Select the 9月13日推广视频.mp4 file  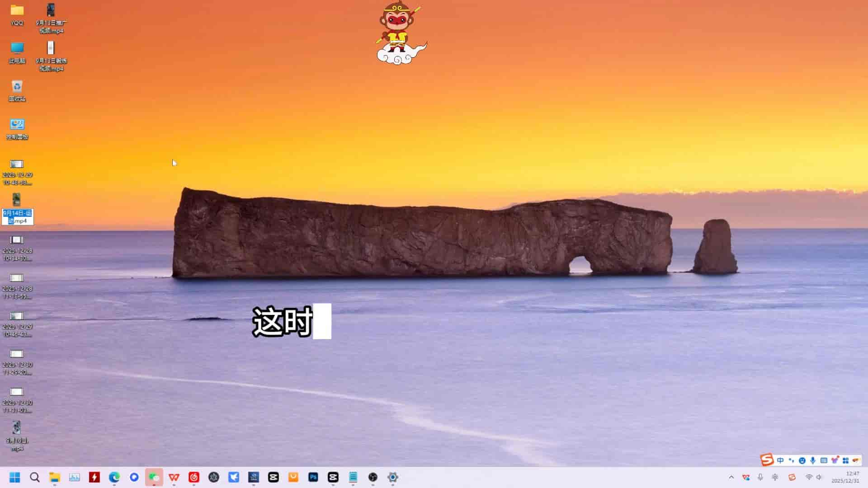[51, 19]
